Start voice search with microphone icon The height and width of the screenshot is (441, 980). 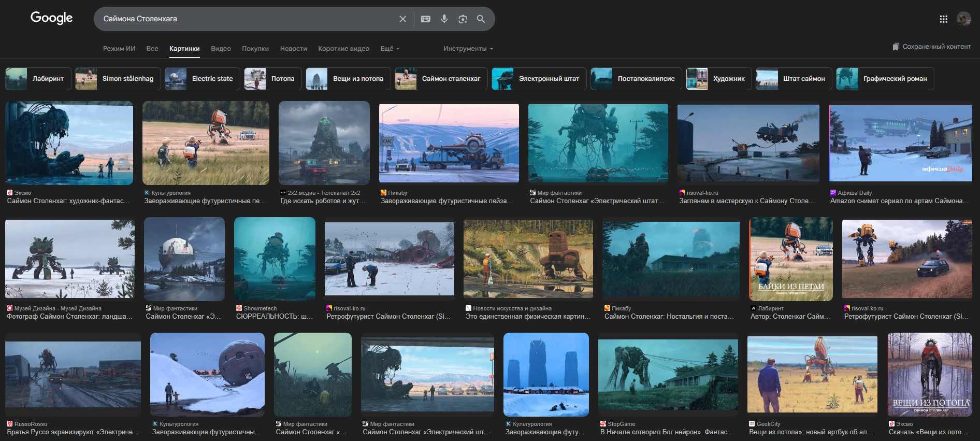tap(444, 19)
